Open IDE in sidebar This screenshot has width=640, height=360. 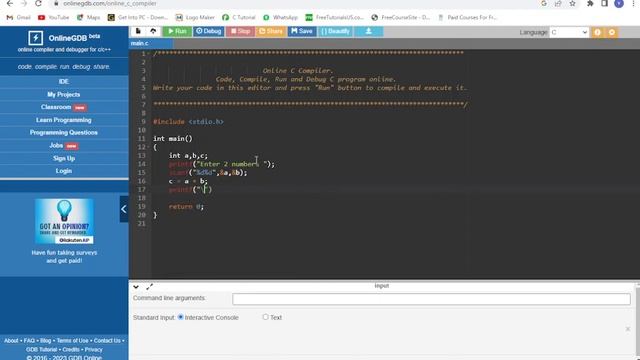click(x=64, y=82)
